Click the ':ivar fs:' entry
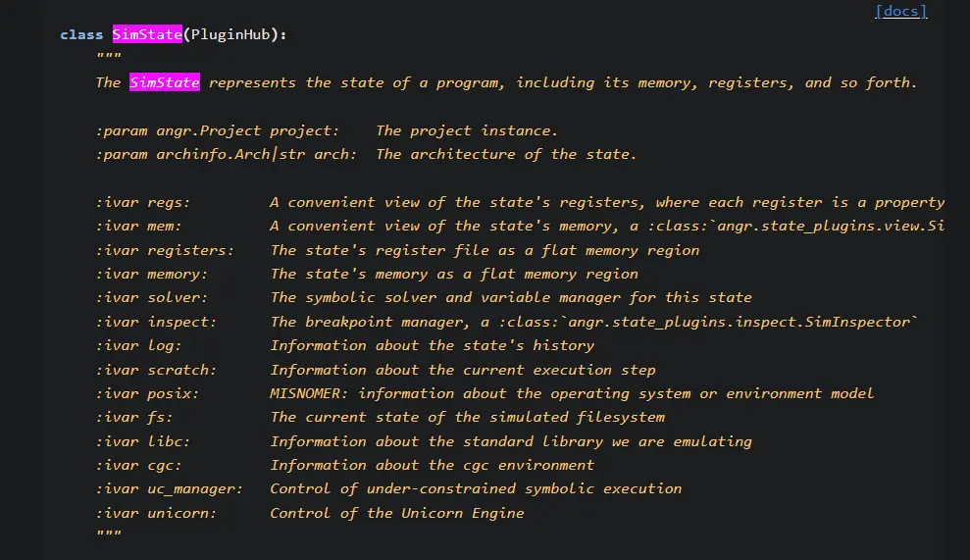 pyautogui.click(x=134, y=417)
